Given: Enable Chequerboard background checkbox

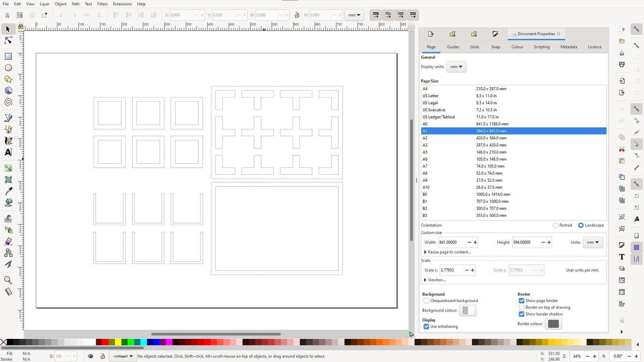Looking at the screenshot, I should pos(427,301).
